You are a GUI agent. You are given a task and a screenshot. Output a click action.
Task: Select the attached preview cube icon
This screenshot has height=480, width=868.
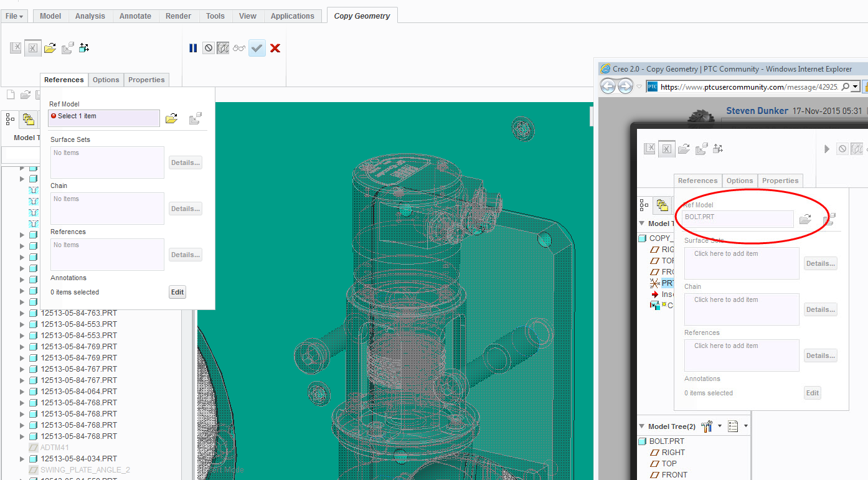coord(223,48)
